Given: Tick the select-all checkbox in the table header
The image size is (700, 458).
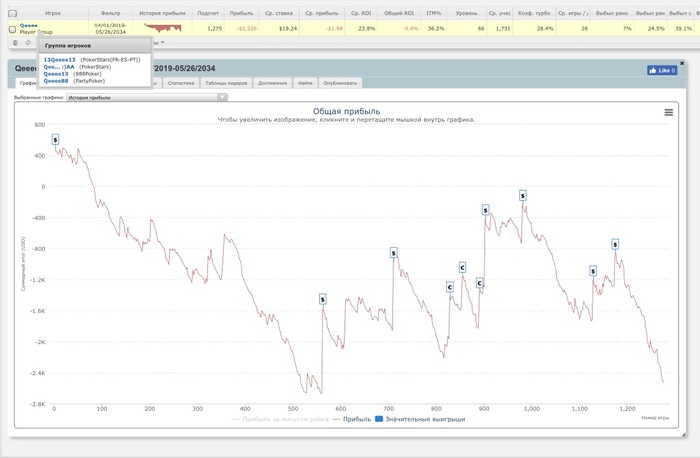Looking at the screenshot, I should (x=12, y=13).
